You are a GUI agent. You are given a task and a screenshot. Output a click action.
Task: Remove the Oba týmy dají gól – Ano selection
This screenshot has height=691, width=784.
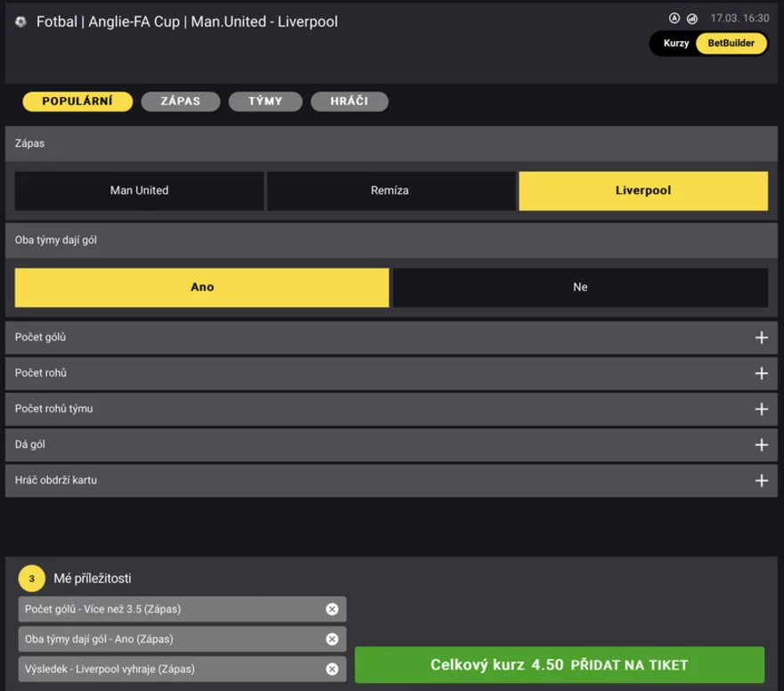pyautogui.click(x=332, y=639)
